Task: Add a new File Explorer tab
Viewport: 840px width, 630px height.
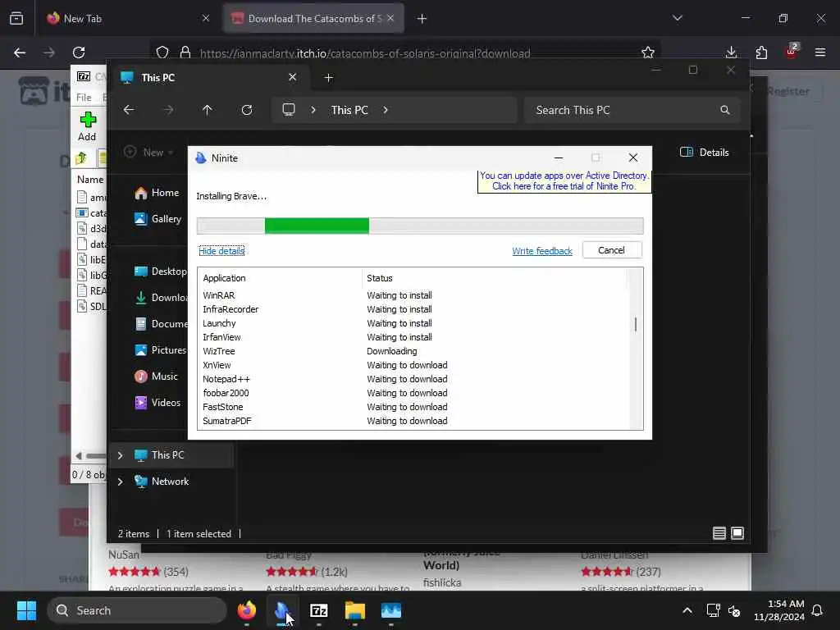Action: (x=329, y=78)
